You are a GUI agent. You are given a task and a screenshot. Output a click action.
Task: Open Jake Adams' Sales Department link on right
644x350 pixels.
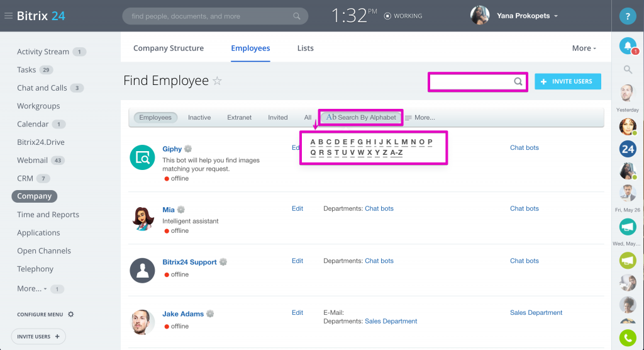536,313
